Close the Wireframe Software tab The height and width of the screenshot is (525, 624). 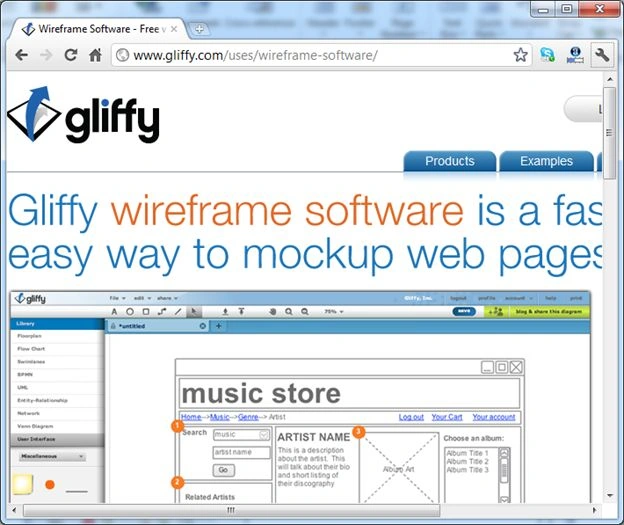click(x=174, y=29)
